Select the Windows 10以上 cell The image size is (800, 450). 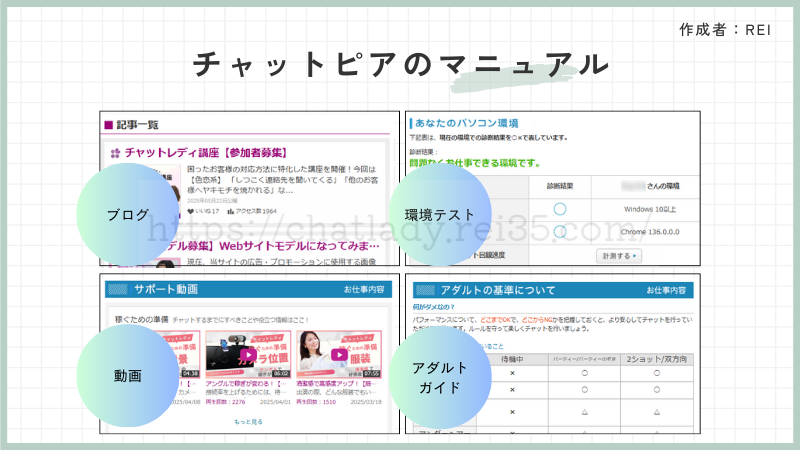(650, 209)
